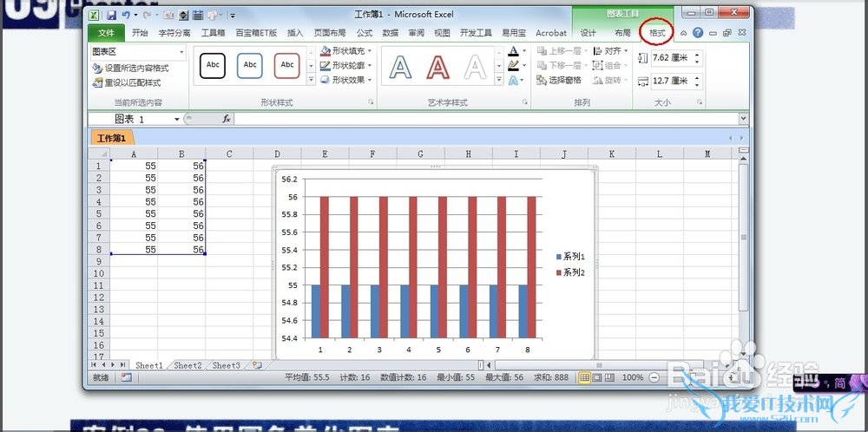Open the 形状填充 shape fill menu

point(346,51)
